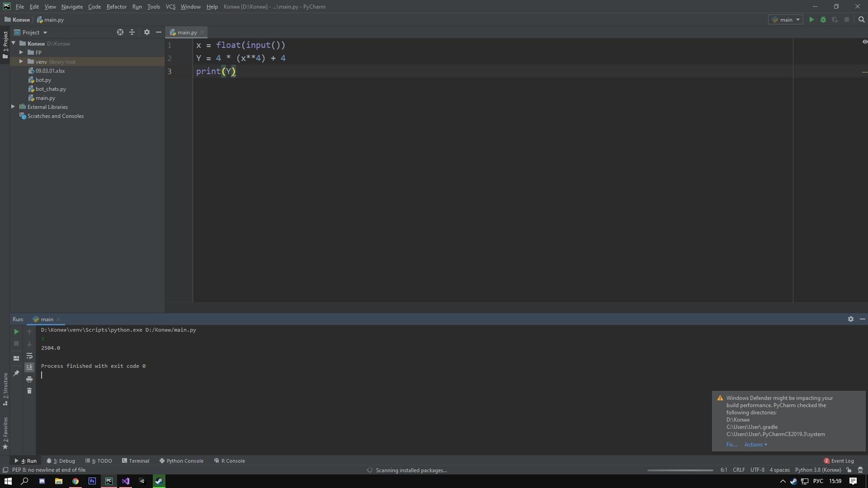The width and height of the screenshot is (868, 488).
Task: Open Search Everywhere magnifier icon
Action: tap(861, 20)
